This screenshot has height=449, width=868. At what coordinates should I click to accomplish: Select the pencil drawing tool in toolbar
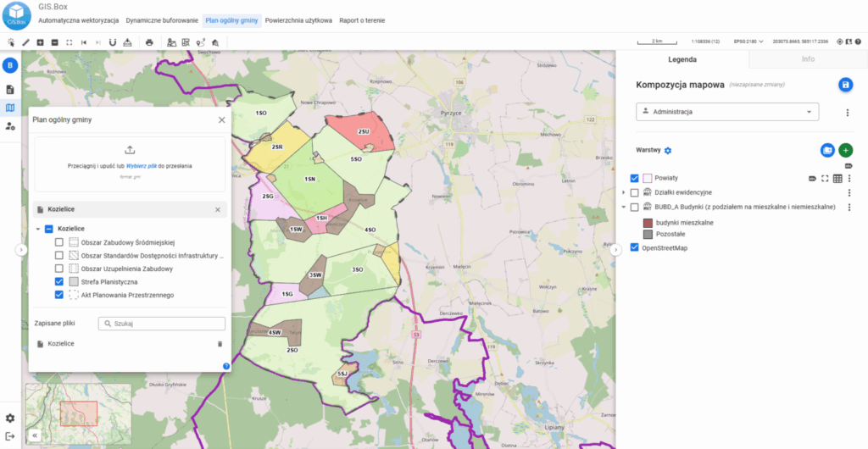pos(25,42)
